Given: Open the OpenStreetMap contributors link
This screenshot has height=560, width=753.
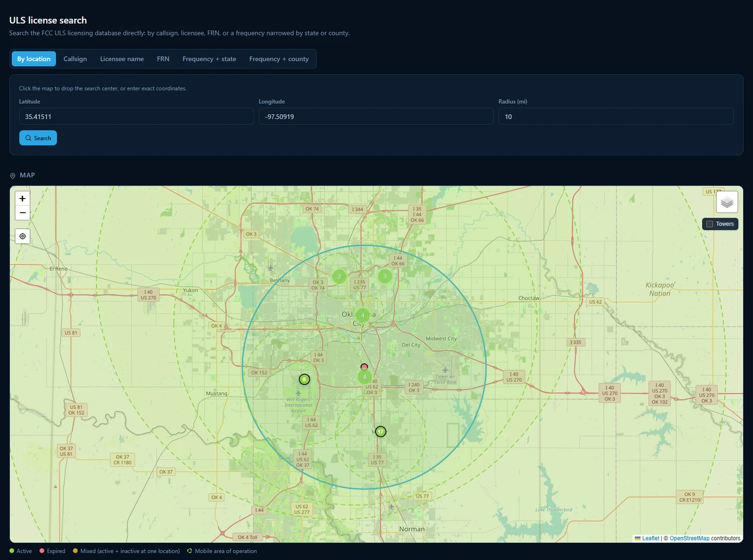Looking at the screenshot, I should pyautogui.click(x=689, y=538).
